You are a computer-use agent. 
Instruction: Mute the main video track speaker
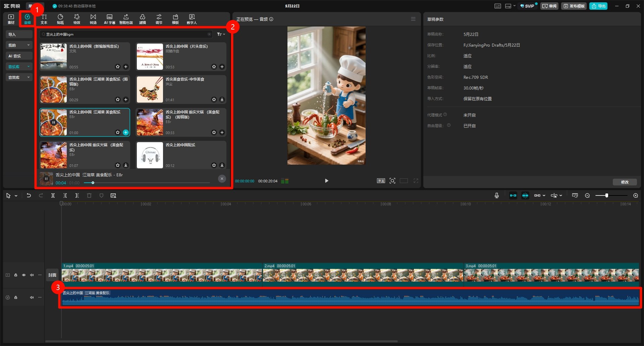pos(32,275)
